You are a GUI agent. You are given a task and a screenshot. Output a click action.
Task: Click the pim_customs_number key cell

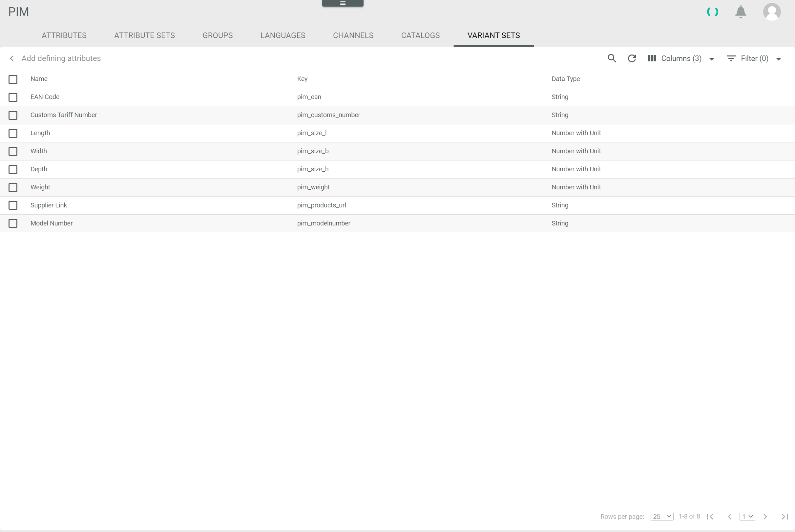pyautogui.click(x=328, y=115)
